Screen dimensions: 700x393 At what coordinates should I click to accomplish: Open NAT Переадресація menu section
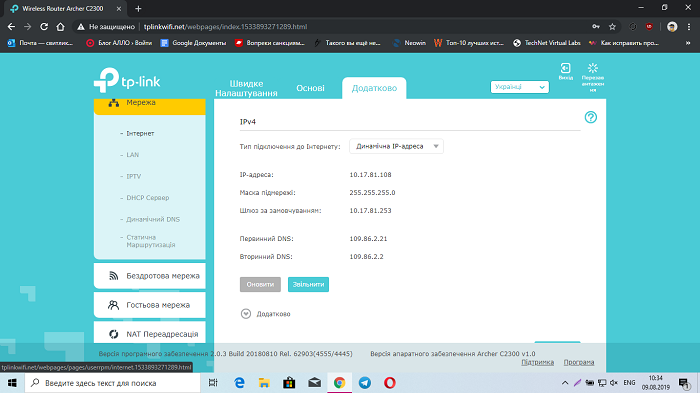(x=150, y=333)
